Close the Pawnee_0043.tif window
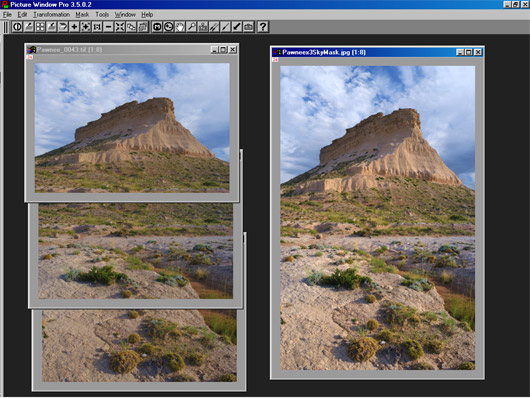 pos(233,50)
